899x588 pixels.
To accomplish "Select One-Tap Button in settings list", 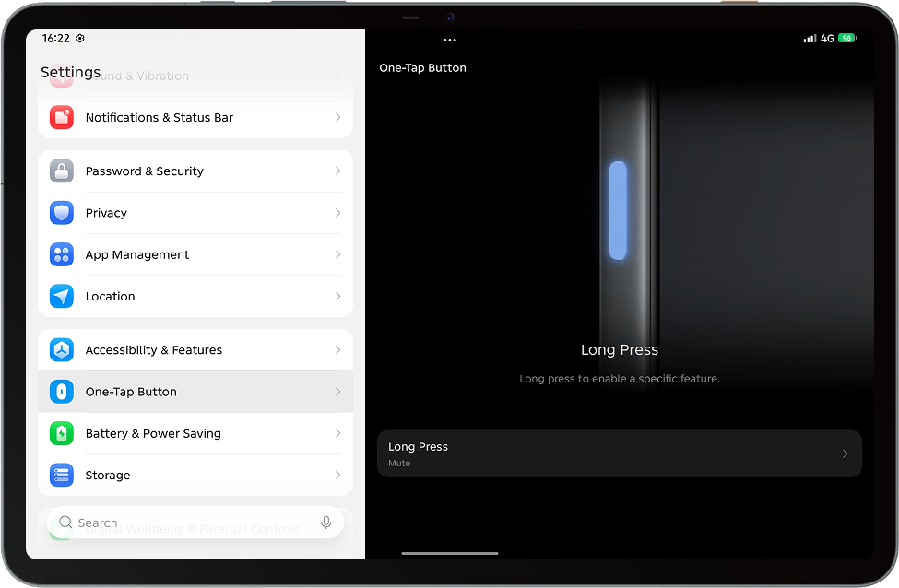I will coord(195,392).
